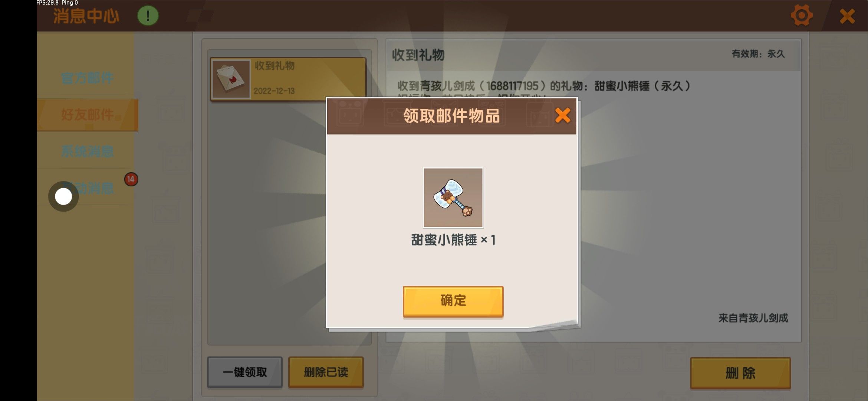This screenshot has height=401, width=868.
Task: Close the message center with top-right X
Action: pos(847,16)
